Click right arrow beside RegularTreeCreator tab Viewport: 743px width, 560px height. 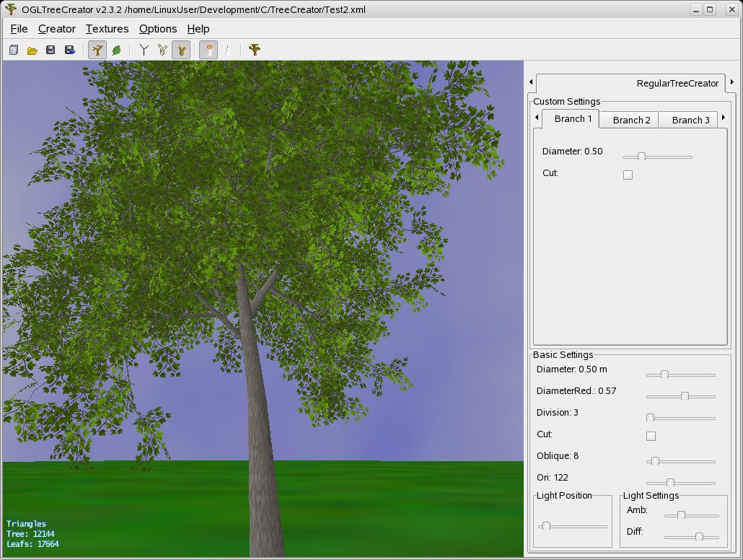pos(732,82)
